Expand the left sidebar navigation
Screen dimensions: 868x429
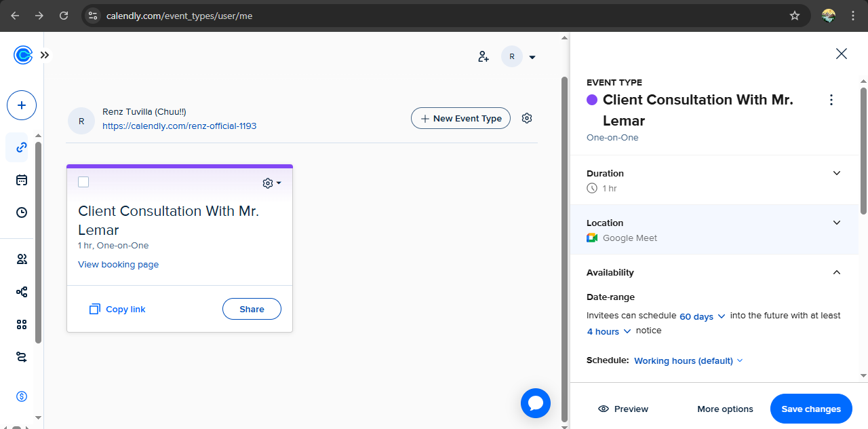pos(45,55)
